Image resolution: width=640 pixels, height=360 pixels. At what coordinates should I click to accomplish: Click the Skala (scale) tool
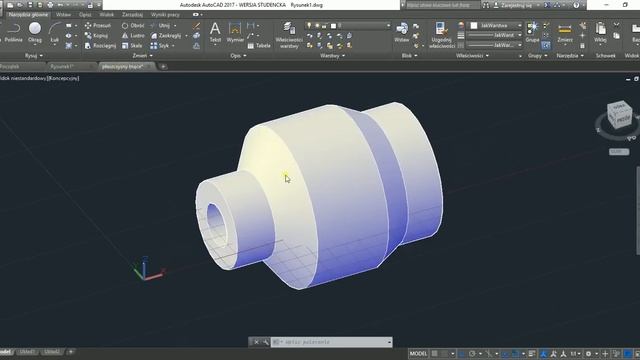(x=132, y=46)
